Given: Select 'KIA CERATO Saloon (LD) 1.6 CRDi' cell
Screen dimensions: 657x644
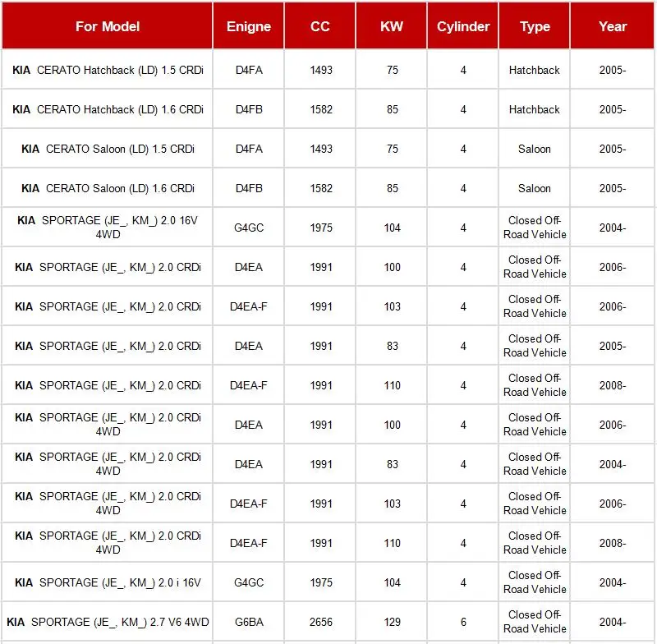Looking at the screenshot, I should click(108, 188).
